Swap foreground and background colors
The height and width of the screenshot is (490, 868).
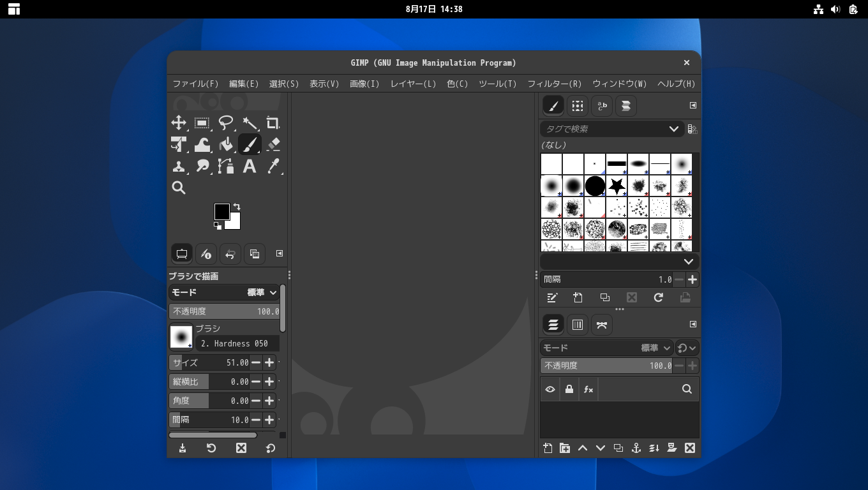click(x=237, y=207)
